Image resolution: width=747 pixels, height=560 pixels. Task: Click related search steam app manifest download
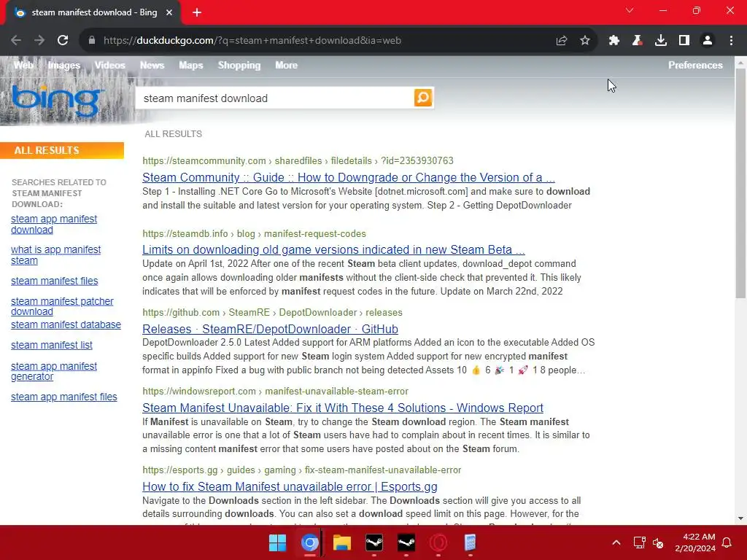[x=54, y=225]
